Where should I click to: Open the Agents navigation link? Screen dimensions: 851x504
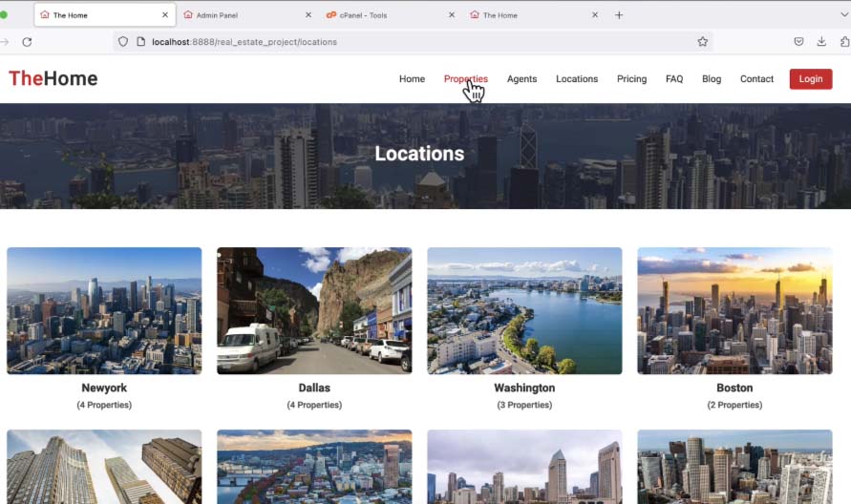point(521,79)
